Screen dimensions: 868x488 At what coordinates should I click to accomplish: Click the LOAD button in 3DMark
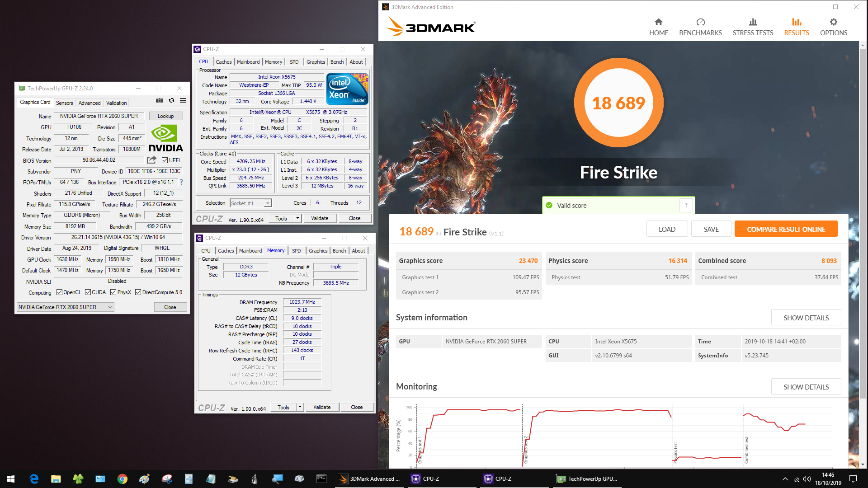tap(667, 229)
